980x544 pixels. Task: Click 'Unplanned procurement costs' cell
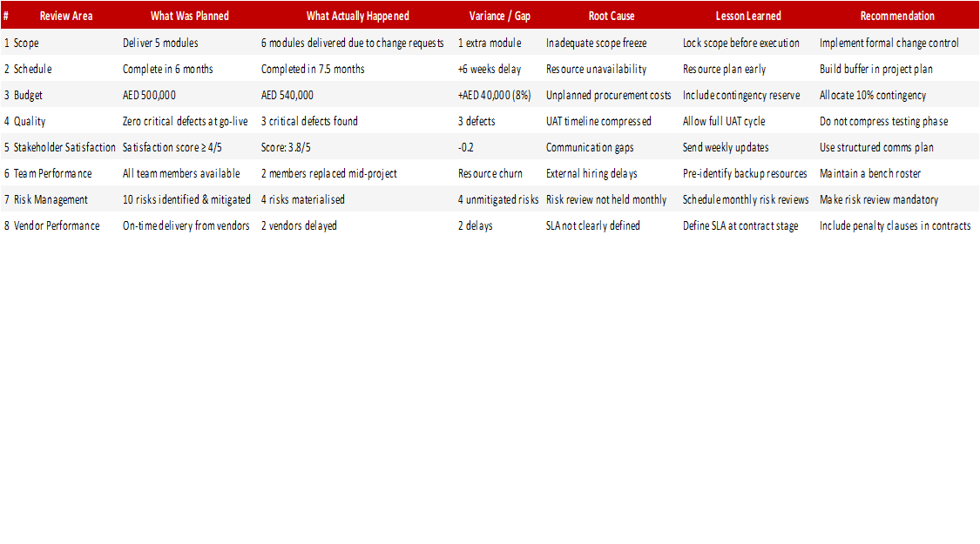[608, 96]
